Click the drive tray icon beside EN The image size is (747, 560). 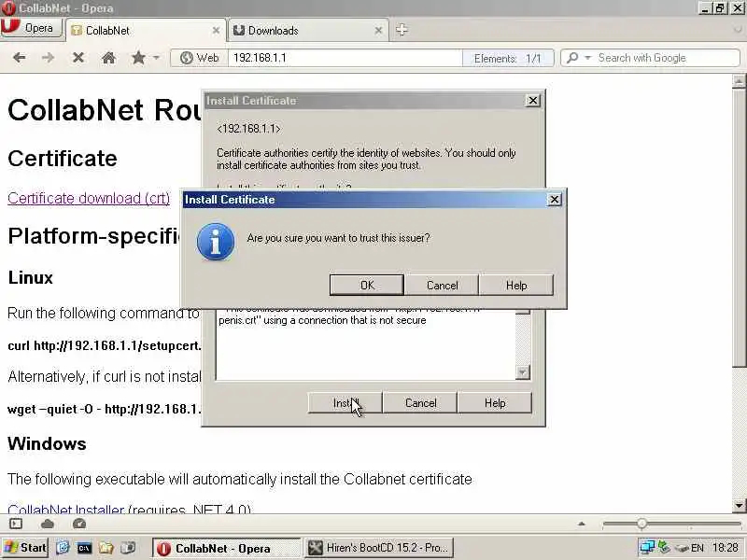[x=683, y=548]
